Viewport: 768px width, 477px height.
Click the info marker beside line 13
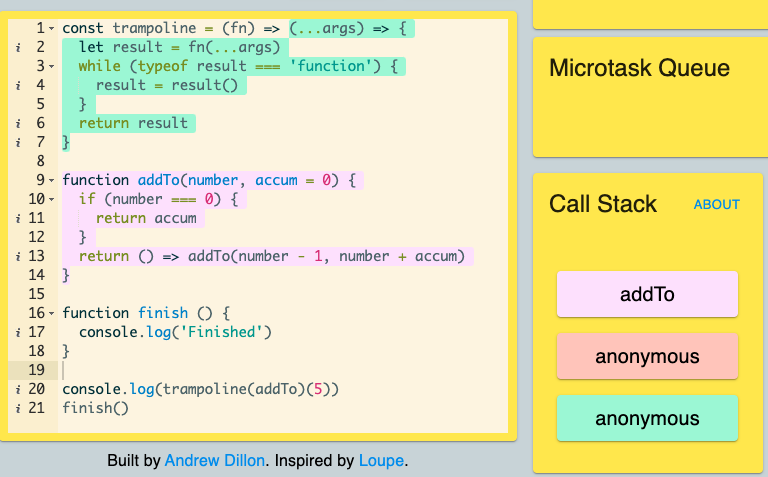coord(18,257)
